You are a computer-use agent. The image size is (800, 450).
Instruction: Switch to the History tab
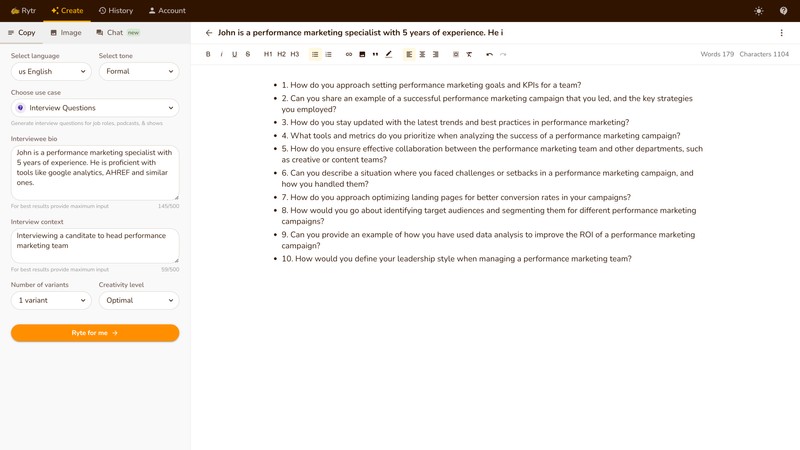(x=116, y=11)
